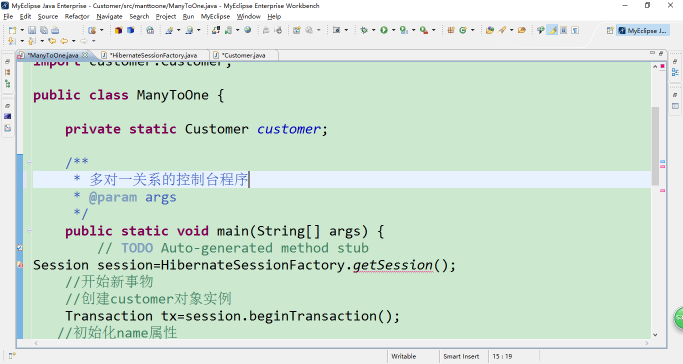The image size is (683, 364).
Task: Click the green Run button icon
Action: [384, 30]
